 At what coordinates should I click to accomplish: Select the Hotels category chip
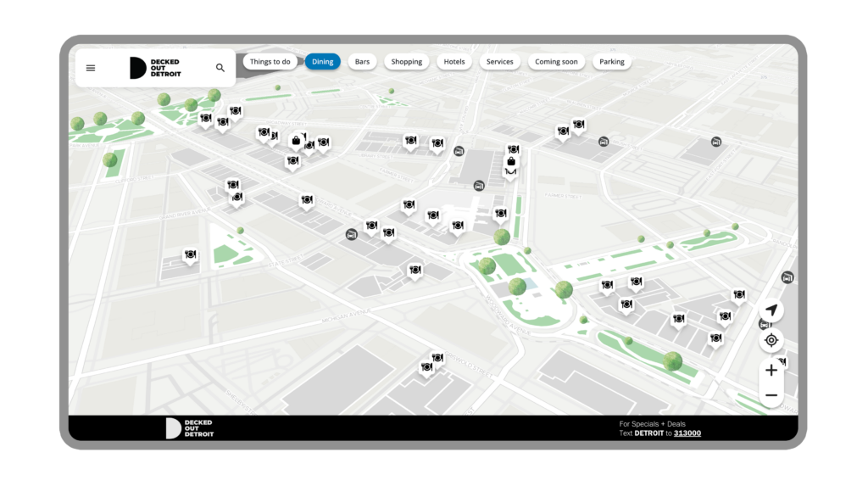click(x=454, y=62)
